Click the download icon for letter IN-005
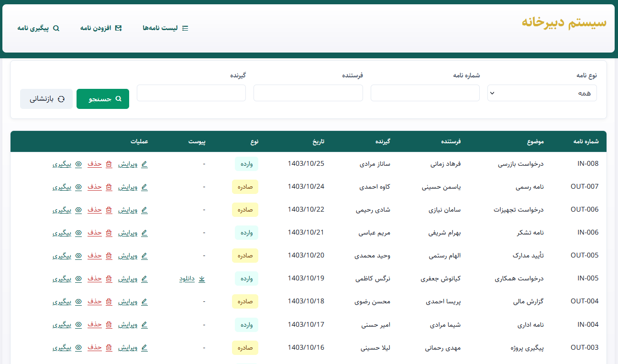Image resolution: width=618 pixels, height=364 pixels. 201,279
